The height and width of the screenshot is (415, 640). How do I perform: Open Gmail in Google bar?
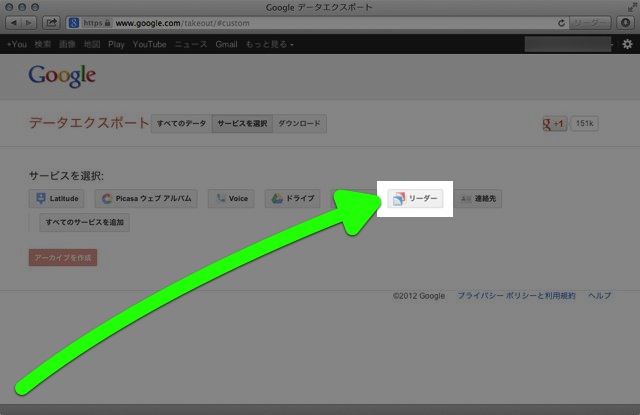pyautogui.click(x=227, y=44)
